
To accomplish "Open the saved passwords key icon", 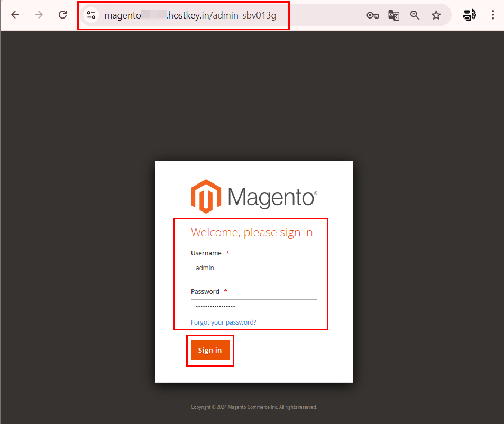I will (x=372, y=15).
